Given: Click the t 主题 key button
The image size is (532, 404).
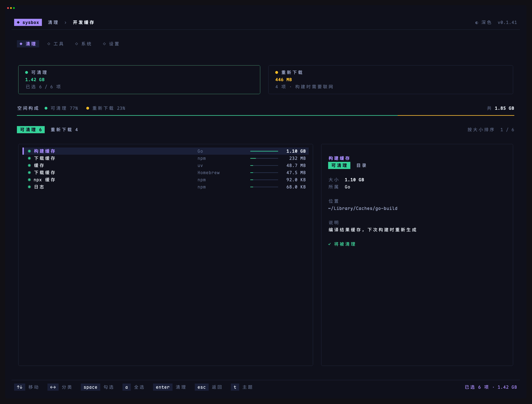Looking at the screenshot, I should [x=242, y=387].
